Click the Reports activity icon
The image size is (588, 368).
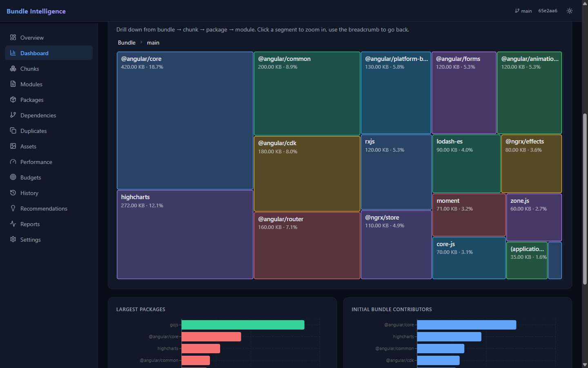coord(13,224)
